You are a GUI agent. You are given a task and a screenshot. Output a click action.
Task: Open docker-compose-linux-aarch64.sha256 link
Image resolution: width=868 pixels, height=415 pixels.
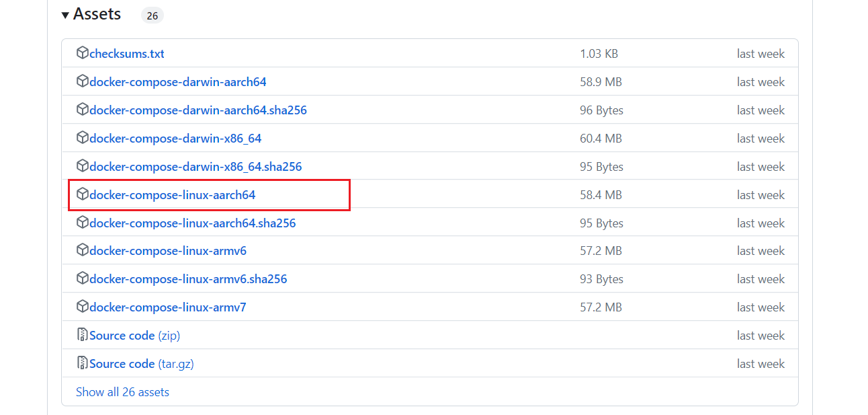click(193, 223)
